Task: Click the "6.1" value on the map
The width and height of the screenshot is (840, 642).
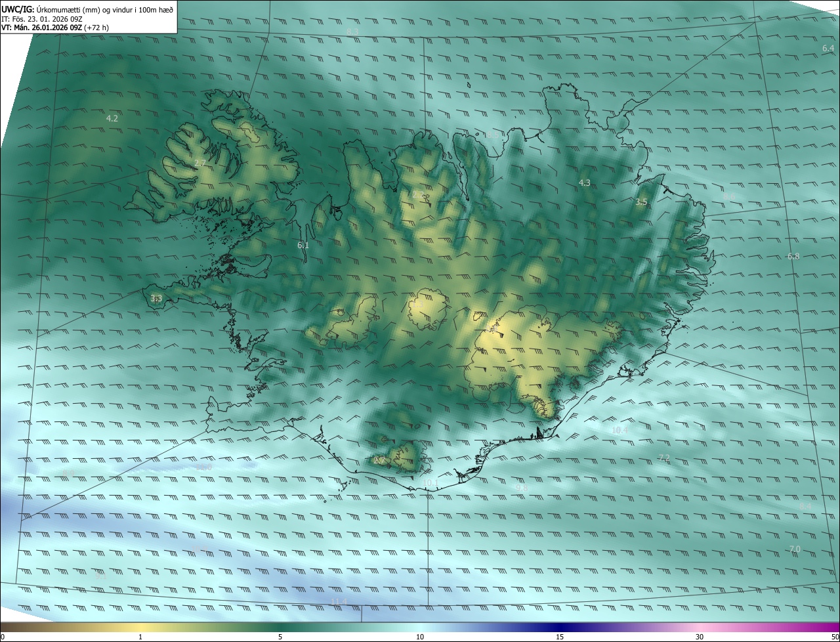Action: (303, 245)
